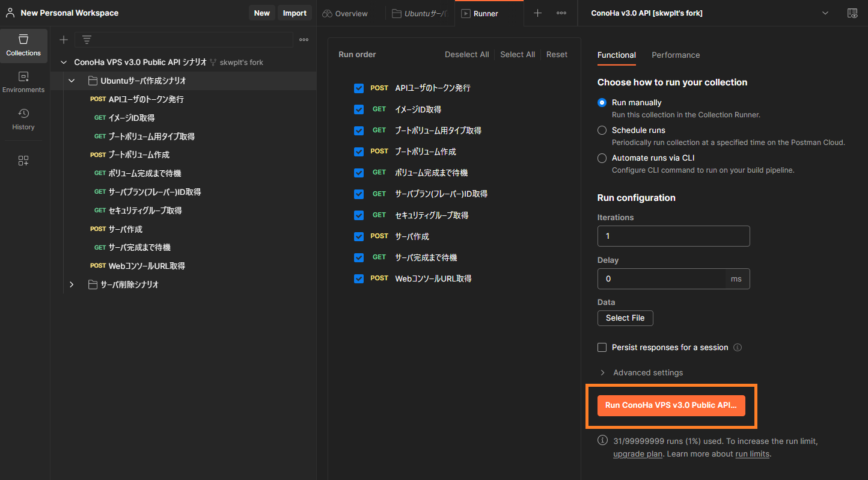Click the user icon next to workspace name
This screenshot has width=868, height=480.
pos(10,13)
